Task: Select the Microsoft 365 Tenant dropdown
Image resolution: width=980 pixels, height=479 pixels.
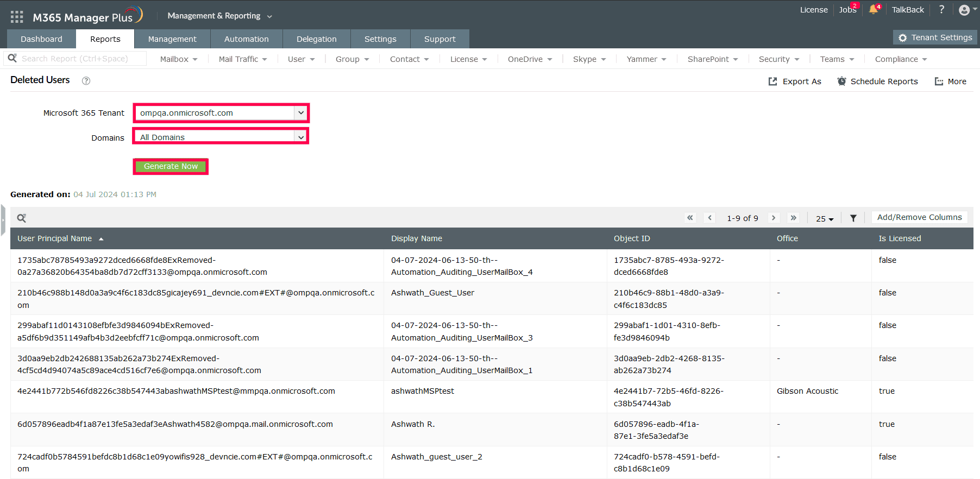Action: [221, 113]
